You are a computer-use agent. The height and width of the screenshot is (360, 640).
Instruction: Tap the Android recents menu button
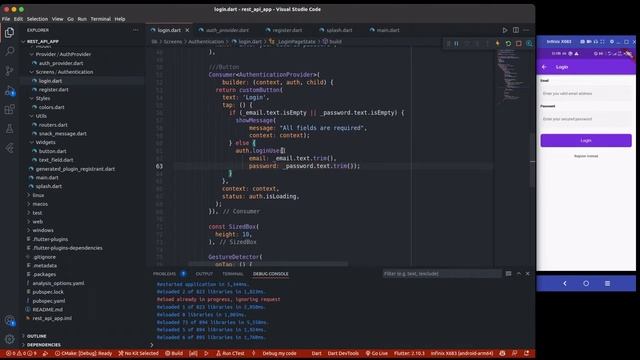607,283
